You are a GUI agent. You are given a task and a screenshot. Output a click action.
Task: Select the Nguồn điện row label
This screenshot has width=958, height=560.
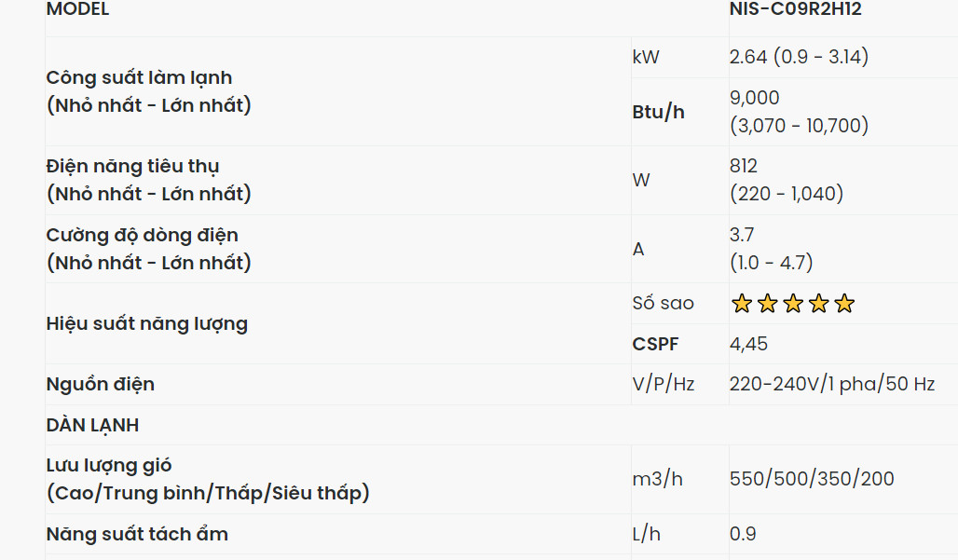(x=101, y=384)
